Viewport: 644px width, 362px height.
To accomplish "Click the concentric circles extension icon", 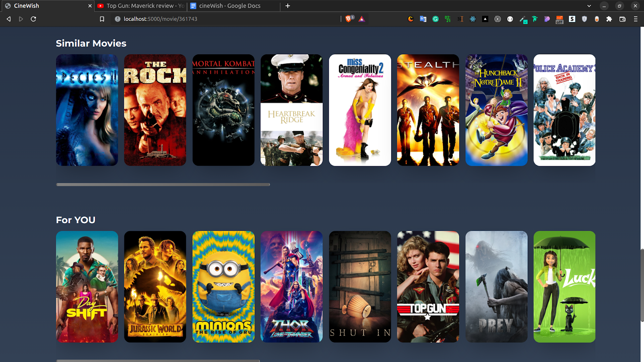I will click(x=497, y=19).
